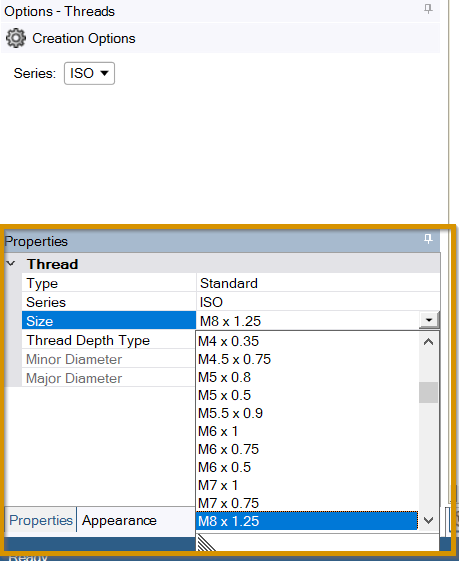Pick the M6 x 0.75 entry

(x=308, y=449)
